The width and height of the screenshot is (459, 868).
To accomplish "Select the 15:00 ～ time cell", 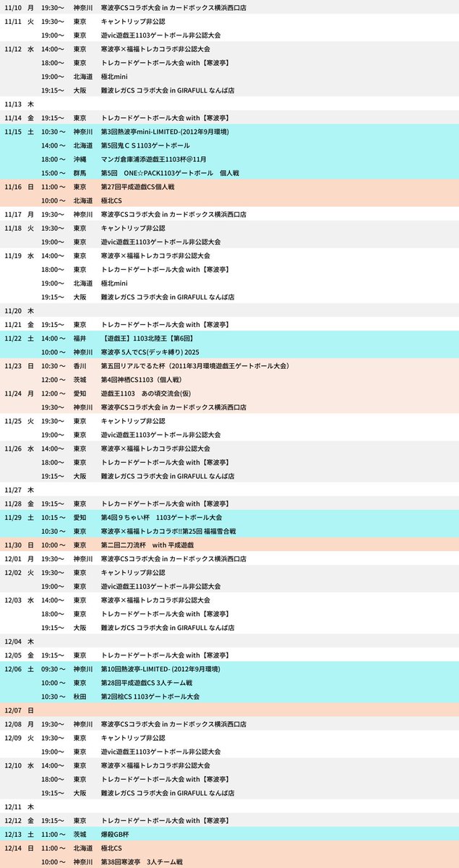I will [x=53, y=172].
